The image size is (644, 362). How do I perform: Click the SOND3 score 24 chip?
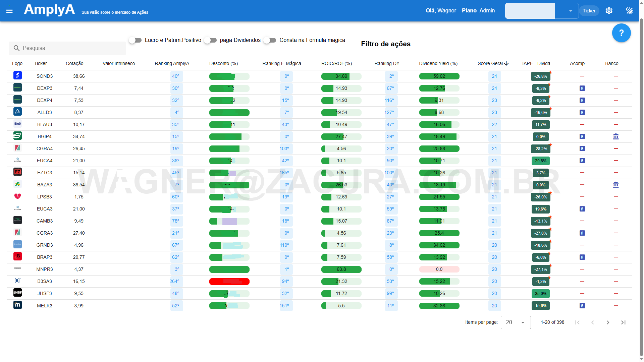click(x=494, y=76)
